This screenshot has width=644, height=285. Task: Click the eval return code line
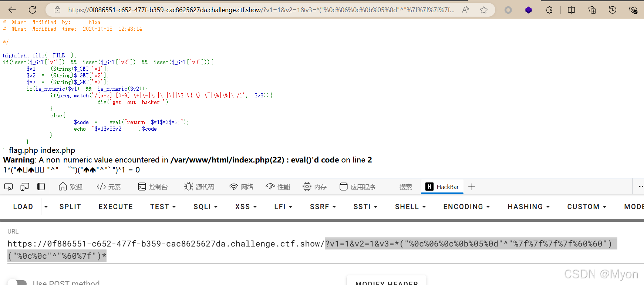click(x=131, y=122)
